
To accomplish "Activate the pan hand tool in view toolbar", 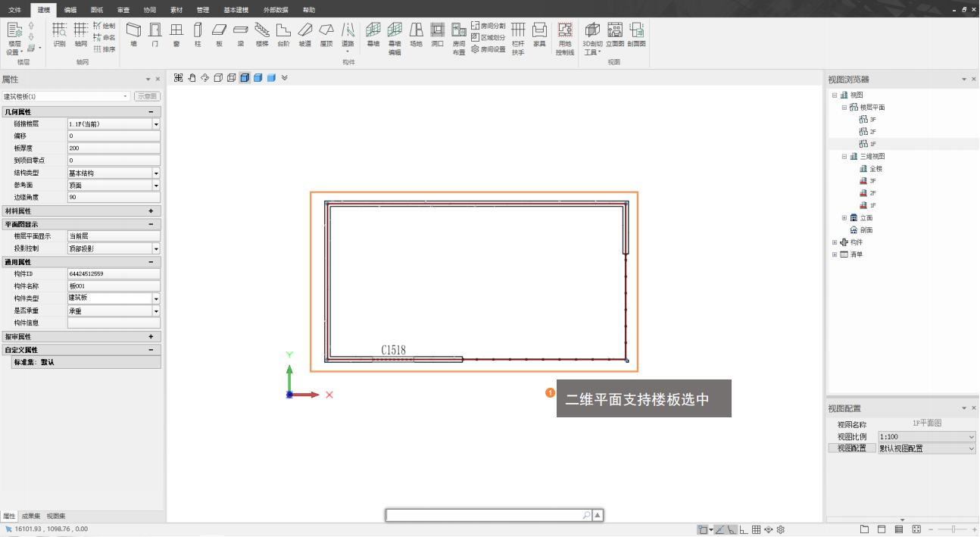I will (192, 77).
